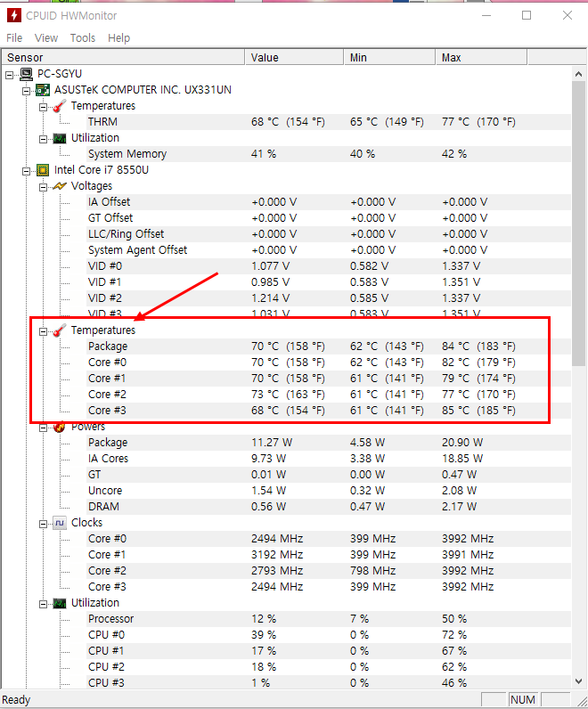The height and width of the screenshot is (709, 588).
Task: Open the Help menu
Action: click(119, 38)
